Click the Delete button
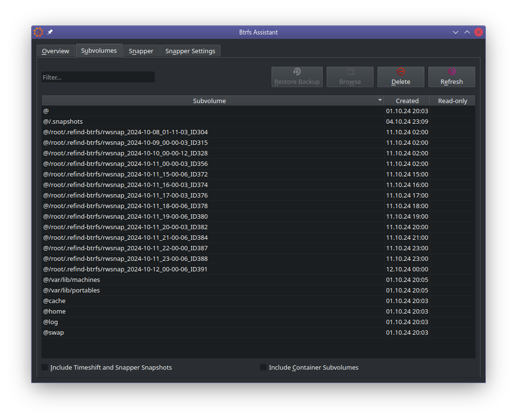This screenshot has width=517, height=420. point(400,77)
